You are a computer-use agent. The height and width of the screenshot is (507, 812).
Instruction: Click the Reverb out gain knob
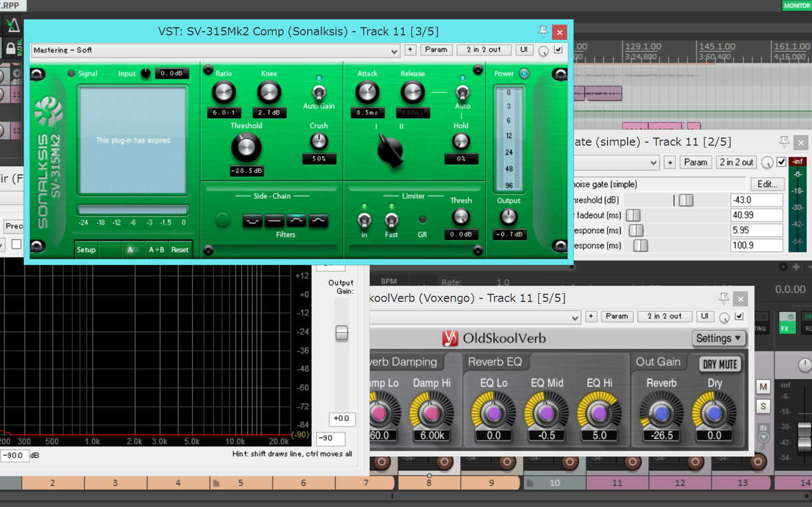point(662,414)
